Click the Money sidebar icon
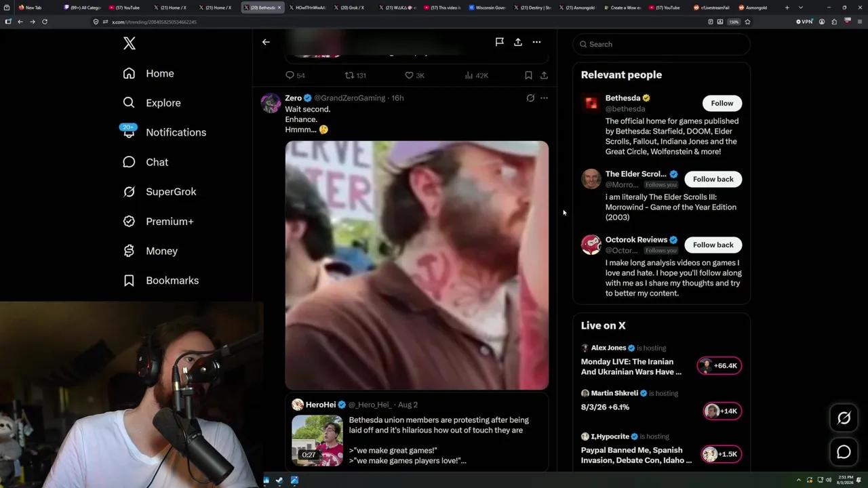Viewport: 868px width, 488px height. tap(129, 251)
